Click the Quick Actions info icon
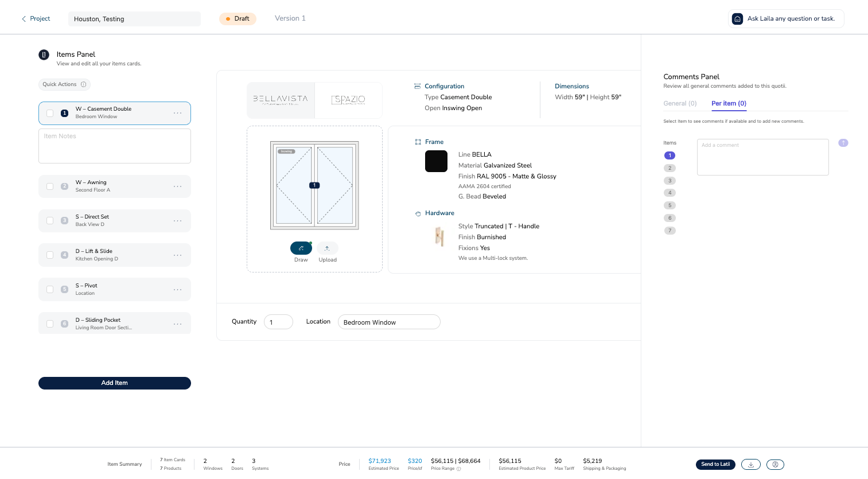The image size is (868, 479). click(84, 84)
